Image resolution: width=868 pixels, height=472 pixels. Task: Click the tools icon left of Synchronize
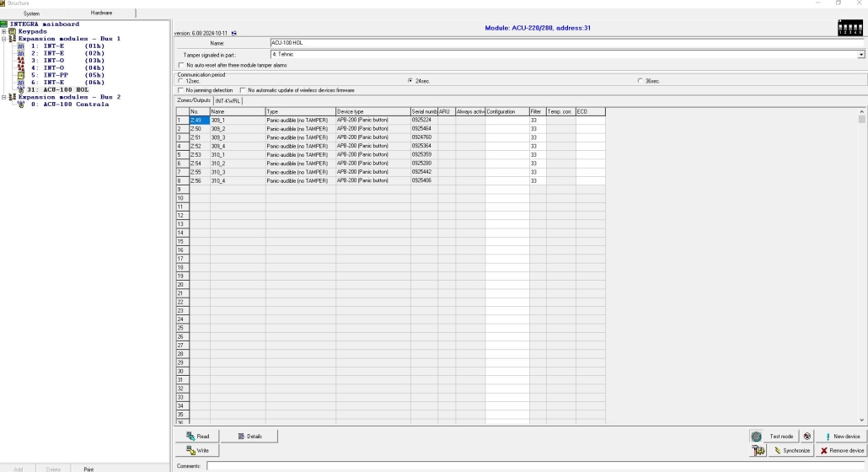click(x=758, y=451)
